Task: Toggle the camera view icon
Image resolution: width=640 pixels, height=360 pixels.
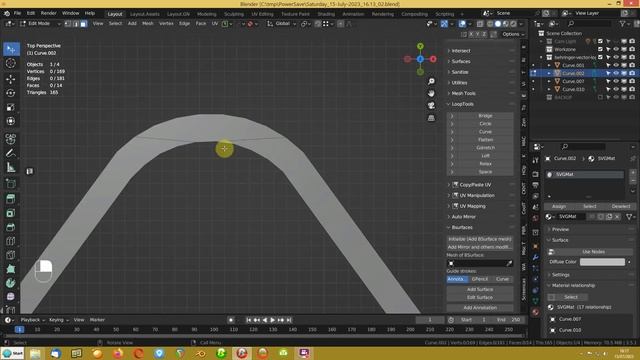Action: click(x=431, y=106)
